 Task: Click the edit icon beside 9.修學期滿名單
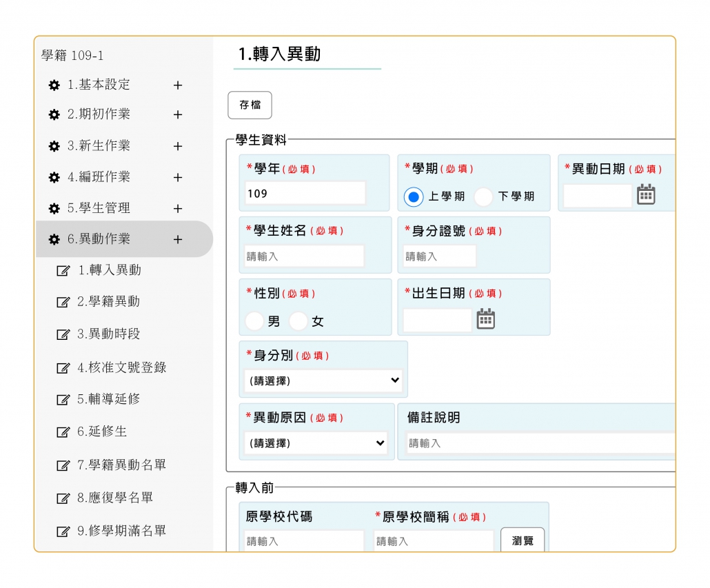coord(63,531)
